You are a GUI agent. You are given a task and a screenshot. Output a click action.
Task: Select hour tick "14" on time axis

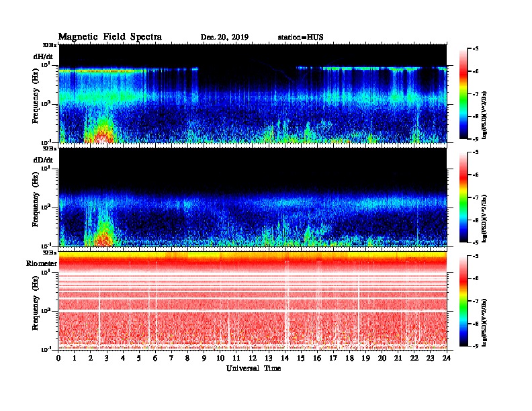(285, 358)
